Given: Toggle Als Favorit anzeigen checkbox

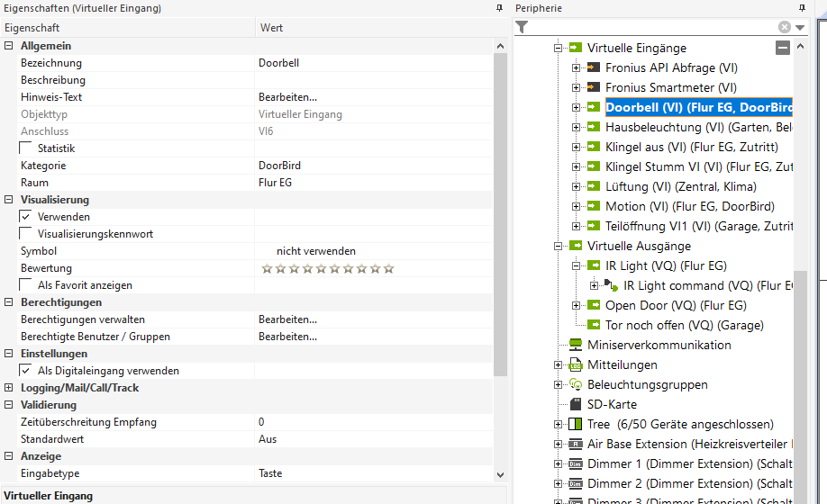Looking at the screenshot, I should [26, 285].
